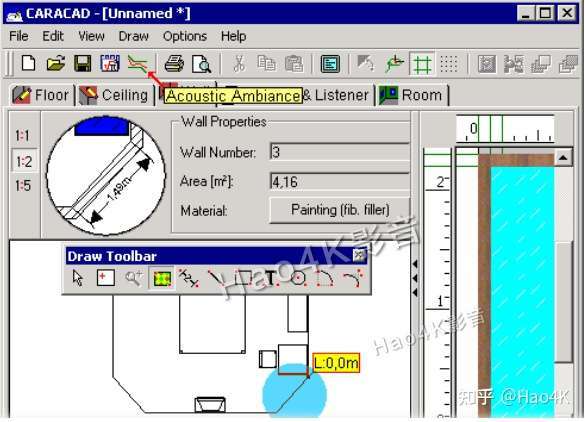Click the Area field showing 4,16
Image resolution: width=585 pixels, height=422 pixels.
pyautogui.click(x=340, y=182)
